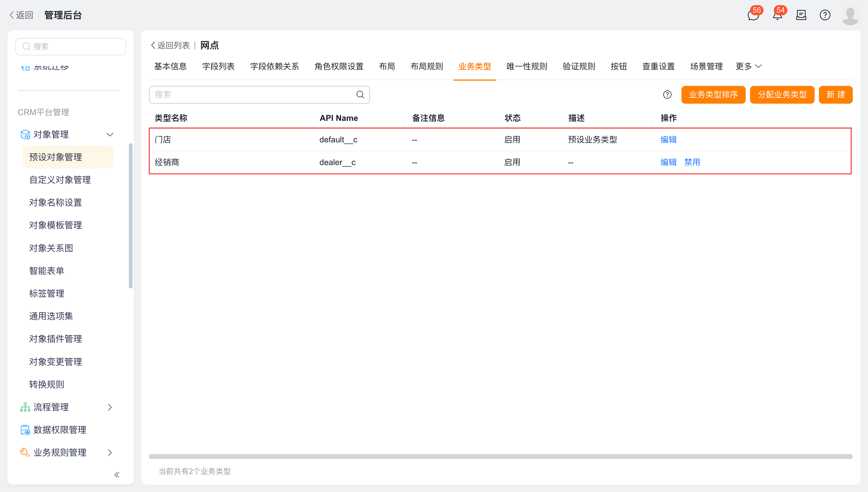Switch to the 基本信息 tab
This screenshot has height=492, width=868.
point(170,66)
